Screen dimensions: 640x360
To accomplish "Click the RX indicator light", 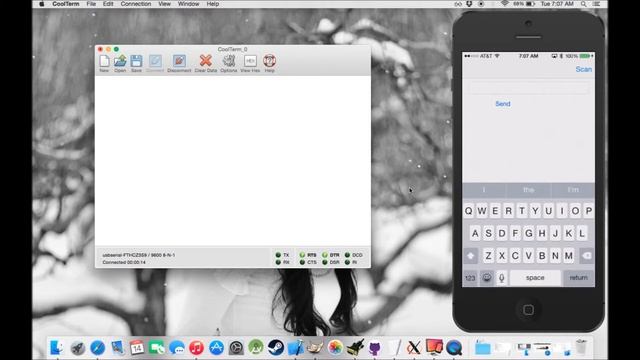I will pyautogui.click(x=278, y=262).
